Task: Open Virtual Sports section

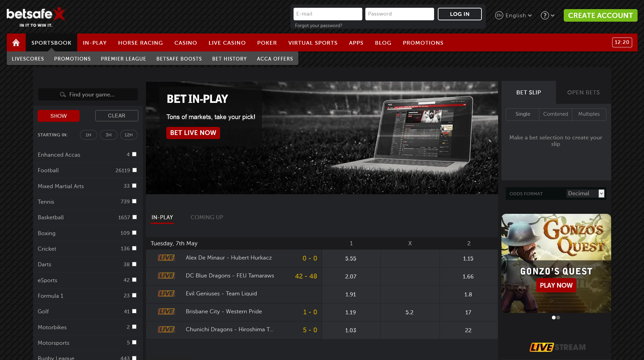Action: 313,43
